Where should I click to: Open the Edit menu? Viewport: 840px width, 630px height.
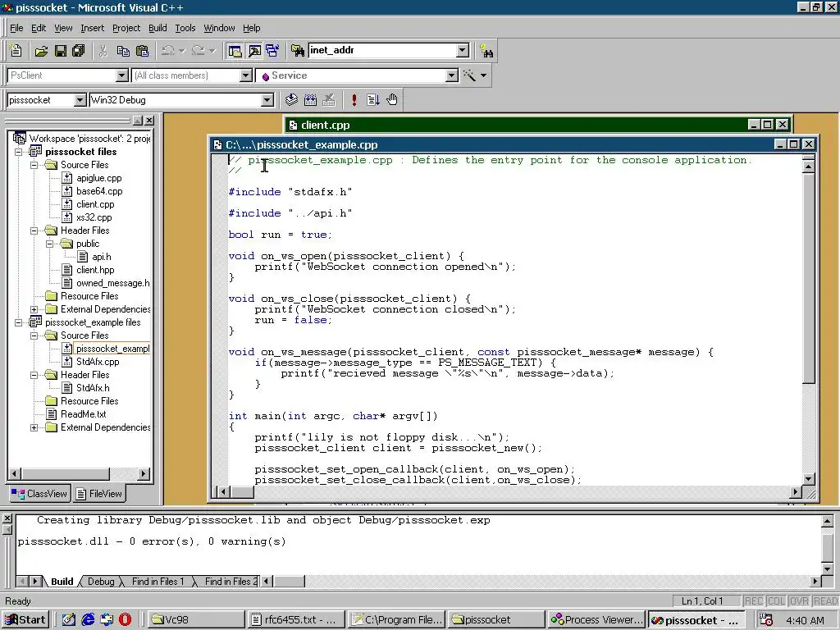coord(39,28)
